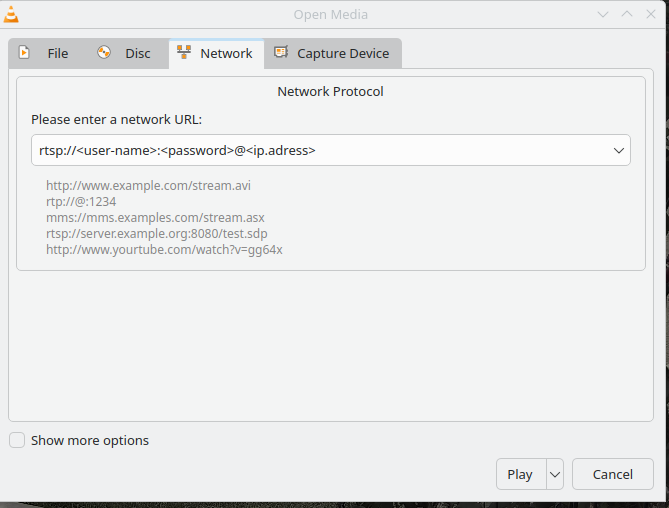Viewport: 669px width, 508px height.
Task: Maximize the Open Media window
Action: coord(627,14)
